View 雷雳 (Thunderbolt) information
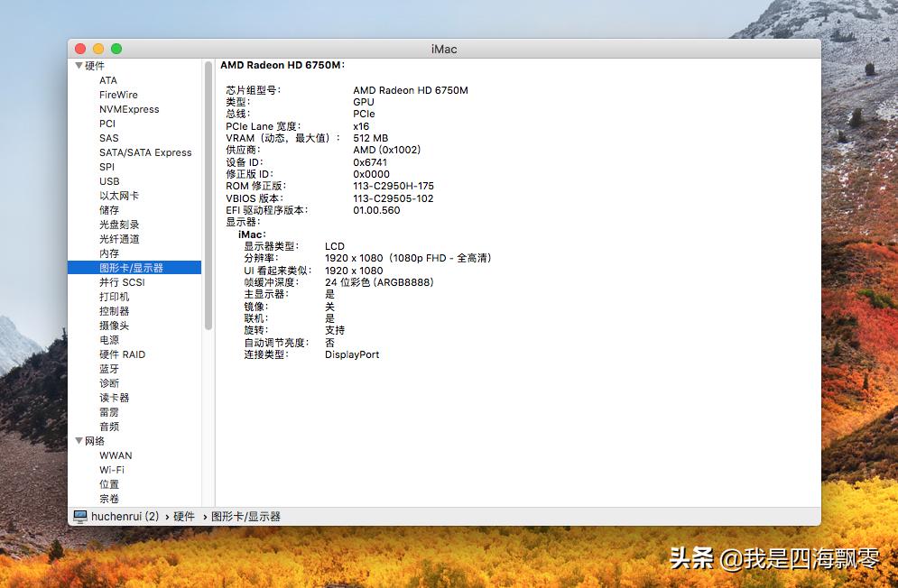The width and height of the screenshot is (898, 588). click(109, 412)
